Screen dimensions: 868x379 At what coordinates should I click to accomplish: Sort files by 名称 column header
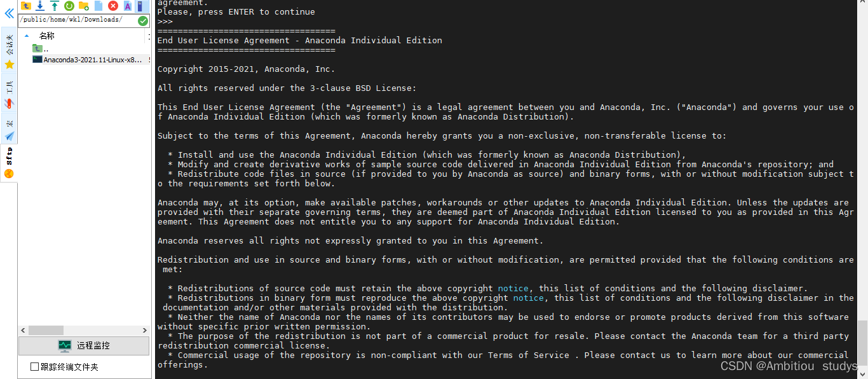(47, 36)
